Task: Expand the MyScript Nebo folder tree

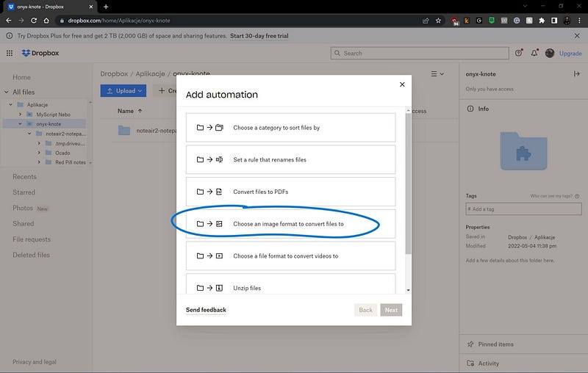Action: (x=21, y=115)
